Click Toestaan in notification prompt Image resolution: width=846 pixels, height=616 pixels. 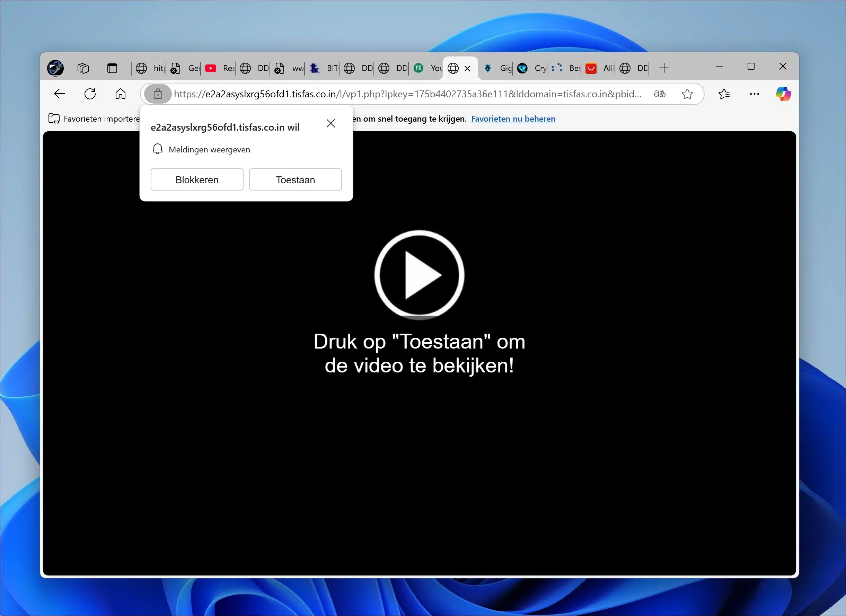click(295, 180)
